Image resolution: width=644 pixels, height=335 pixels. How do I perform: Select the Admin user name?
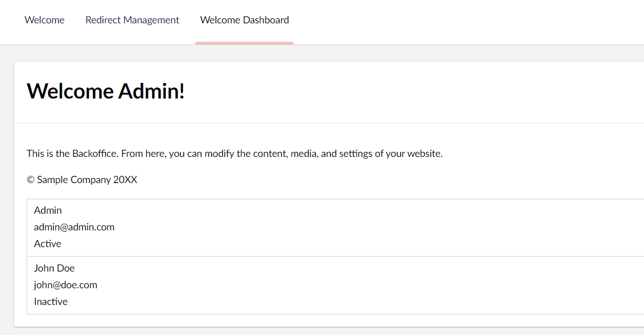click(48, 210)
